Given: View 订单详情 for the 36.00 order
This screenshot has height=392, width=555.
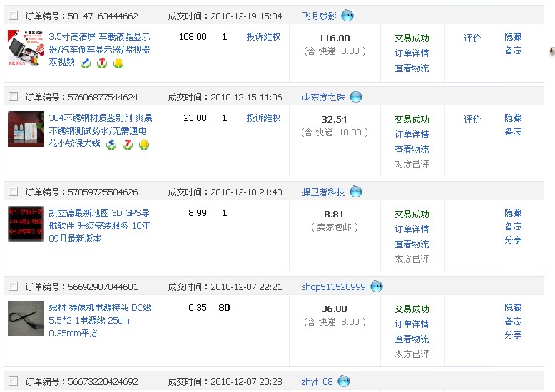Looking at the screenshot, I should click(412, 324).
